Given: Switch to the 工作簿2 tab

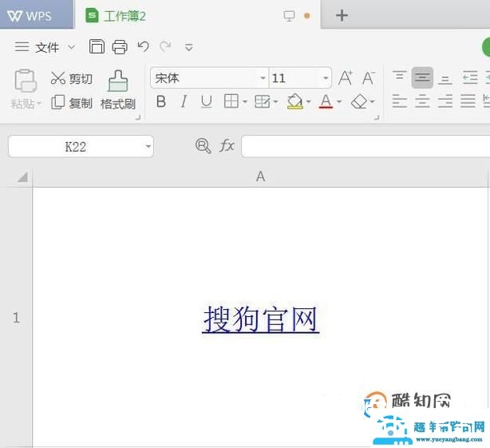Looking at the screenshot, I should click(x=124, y=16).
